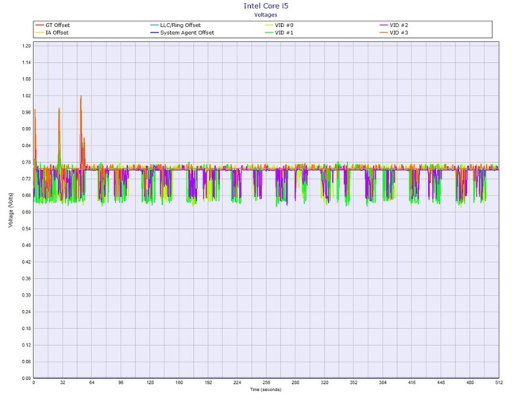Click the 0.30 y-axis value
This screenshot has height=399, width=532.
pyautogui.click(x=26, y=296)
